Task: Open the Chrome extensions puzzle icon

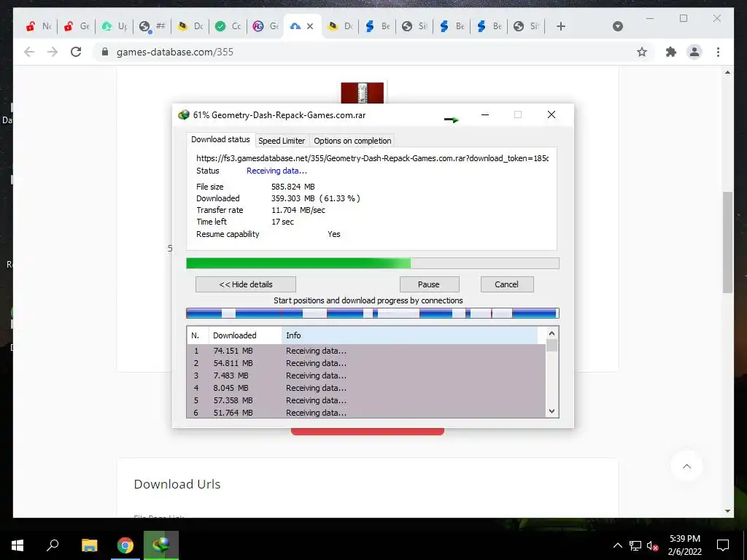Action: (x=671, y=52)
